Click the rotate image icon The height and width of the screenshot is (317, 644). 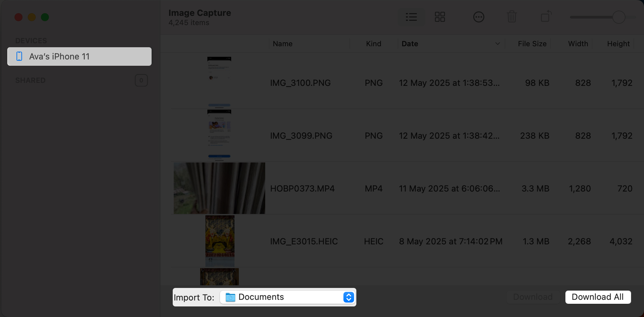pyautogui.click(x=546, y=17)
